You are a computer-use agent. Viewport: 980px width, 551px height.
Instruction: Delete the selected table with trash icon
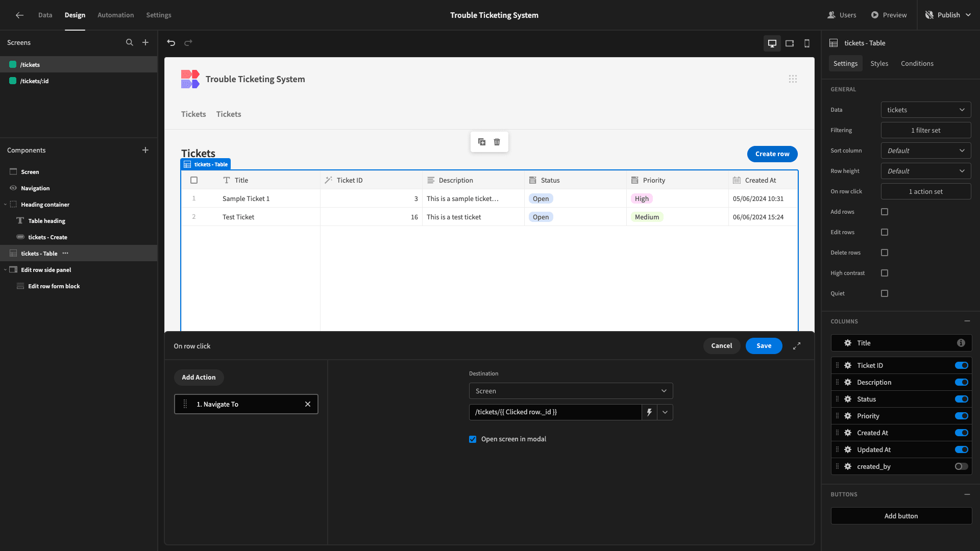pos(497,142)
